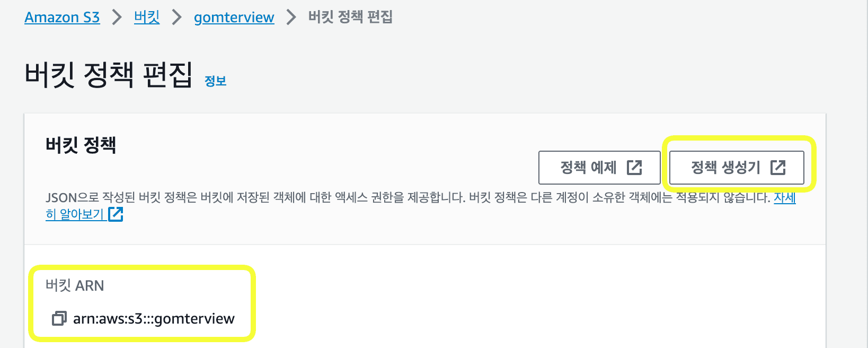The height and width of the screenshot is (348, 868).
Task: Navigate to gomterview bucket breadcrumb
Action: point(234,18)
